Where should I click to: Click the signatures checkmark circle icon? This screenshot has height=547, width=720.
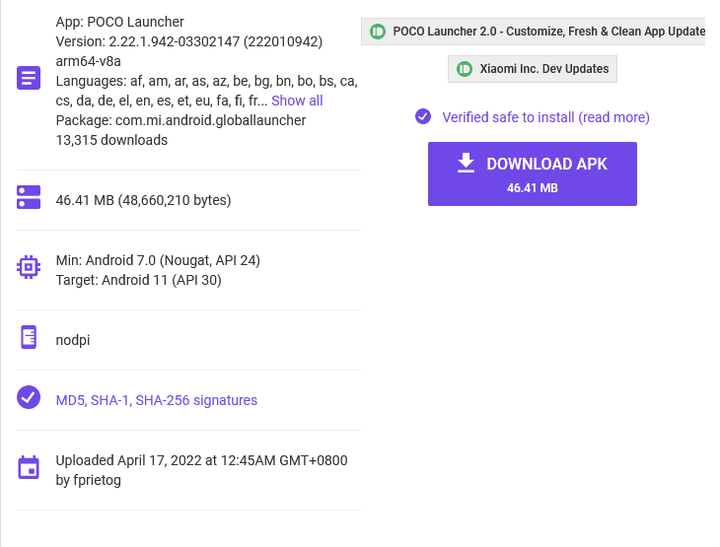coord(28,397)
